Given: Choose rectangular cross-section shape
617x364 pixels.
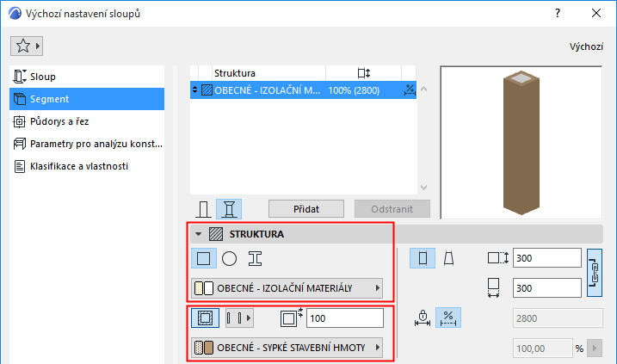Looking at the screenshot, I should coord(203,258).
